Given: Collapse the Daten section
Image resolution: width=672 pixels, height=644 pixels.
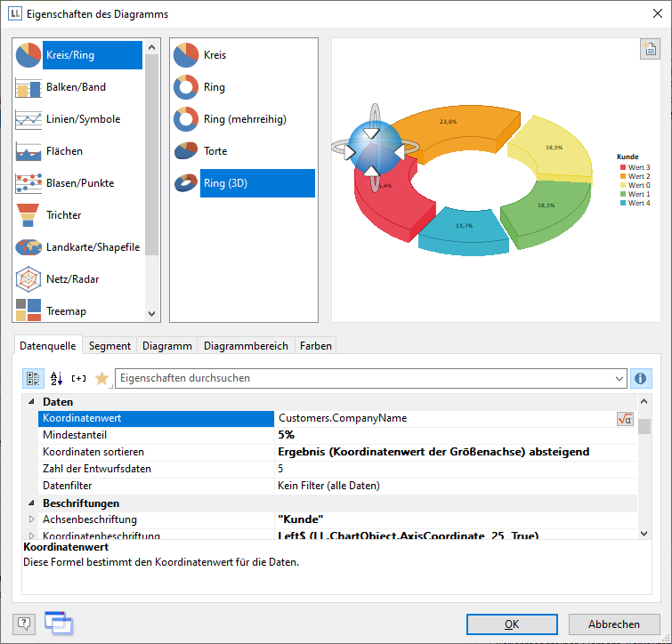Looking at the screenshot, I should point(31,402).
